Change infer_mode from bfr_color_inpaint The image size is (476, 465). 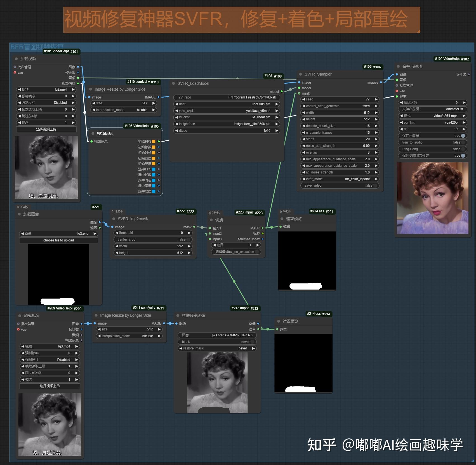(339, 179)
